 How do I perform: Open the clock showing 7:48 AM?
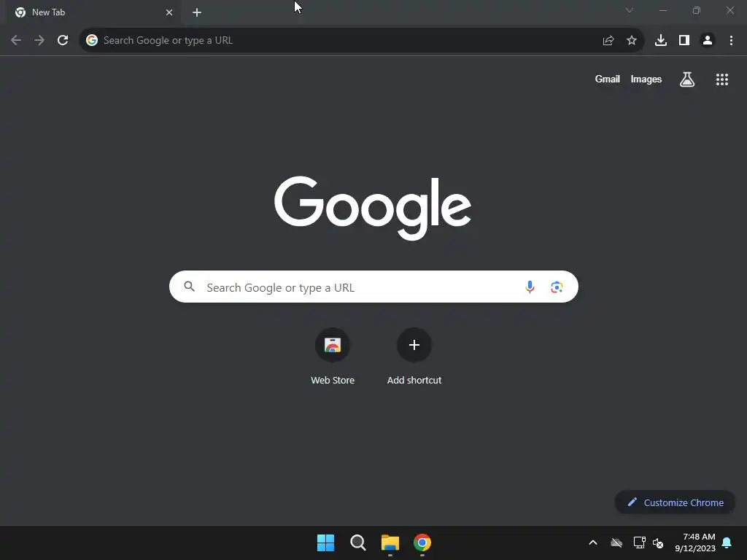(695, 542)
